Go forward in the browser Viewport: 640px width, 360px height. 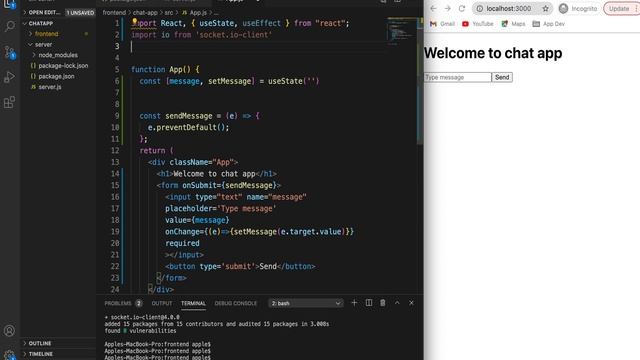click(447, 9)
